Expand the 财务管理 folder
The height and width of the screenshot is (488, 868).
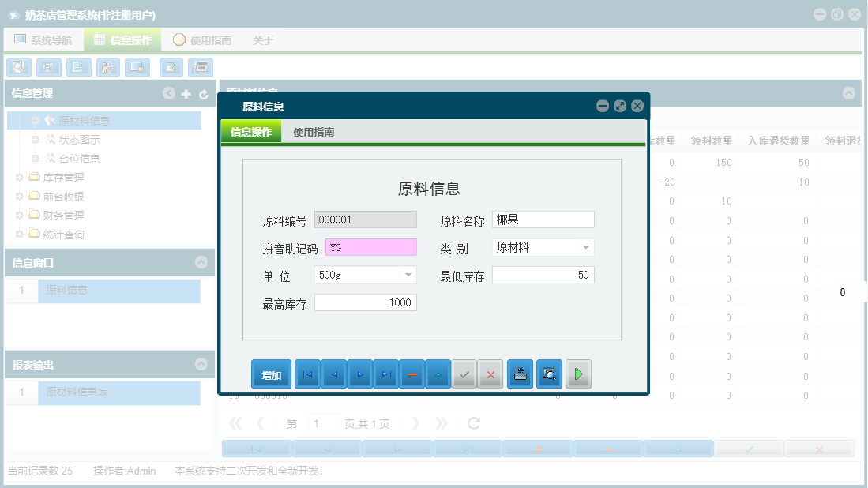[x=20, y=215]
